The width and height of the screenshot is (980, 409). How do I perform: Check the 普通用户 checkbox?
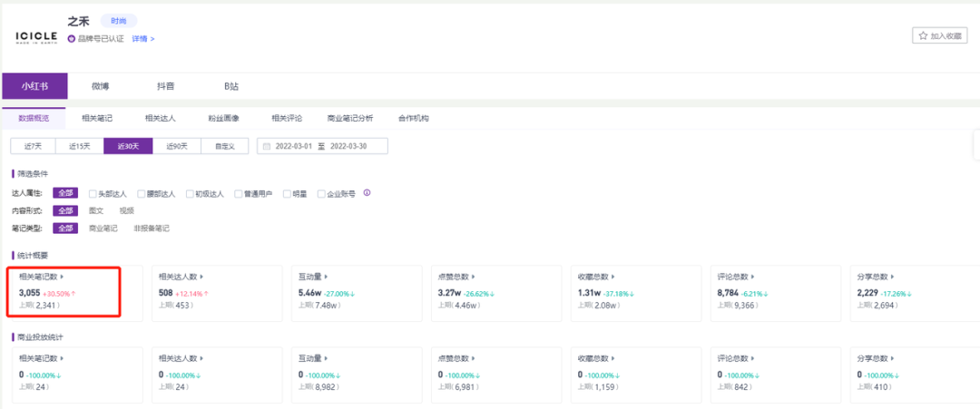coord(239,194)
